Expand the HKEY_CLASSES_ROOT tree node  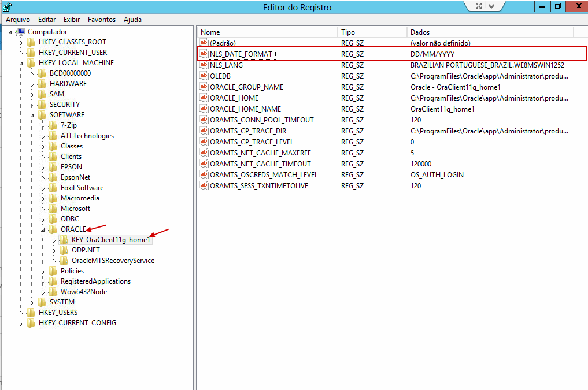point(21,43)
